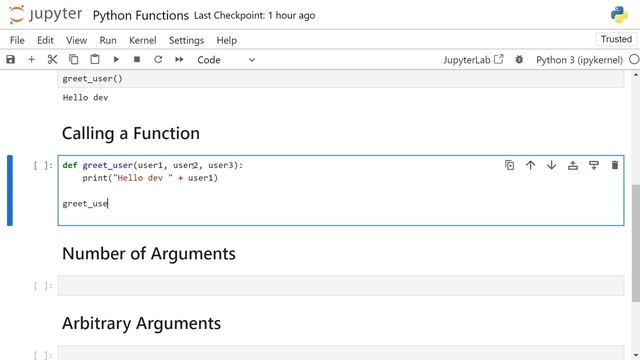The width and height of the screenshot is (640, 360).
Task: Save the notebook with the floppy disk icon
Action: coord(11,60)
